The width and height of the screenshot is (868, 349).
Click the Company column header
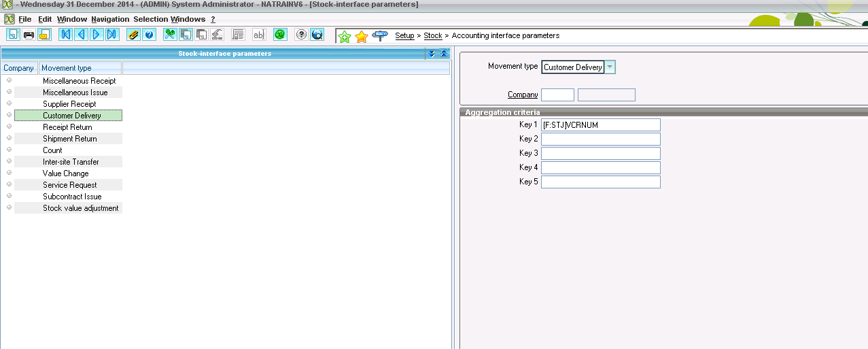(x=19, y=68)
